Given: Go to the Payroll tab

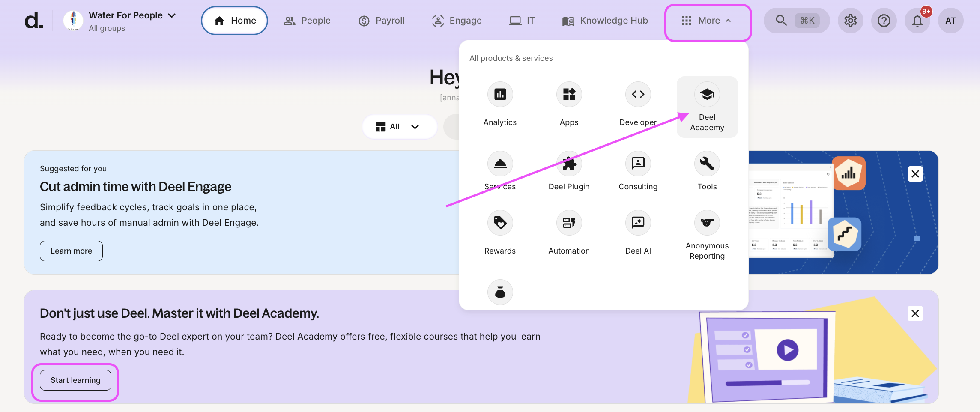Looking at the screenshot, I should pyautogui.click(x=382, y=21).
